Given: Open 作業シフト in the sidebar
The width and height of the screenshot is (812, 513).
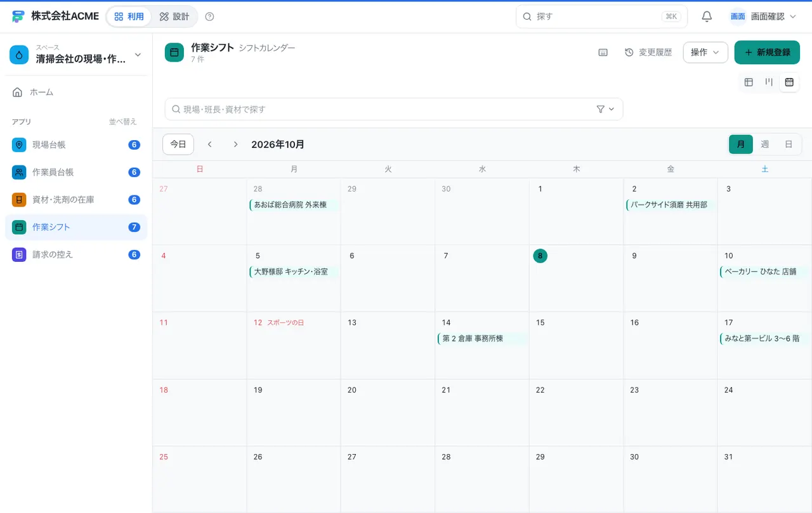Looking at the screenshot, I should (x=76, y=227).
